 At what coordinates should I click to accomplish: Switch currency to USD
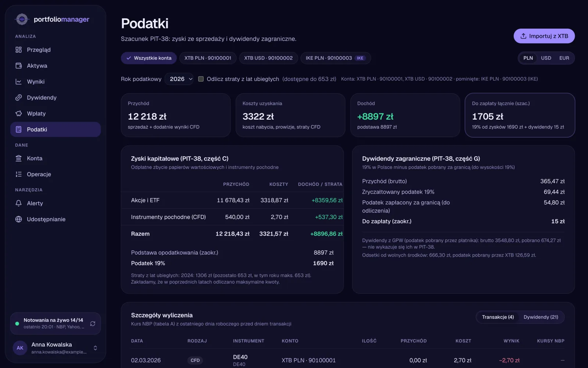(546, 58)
